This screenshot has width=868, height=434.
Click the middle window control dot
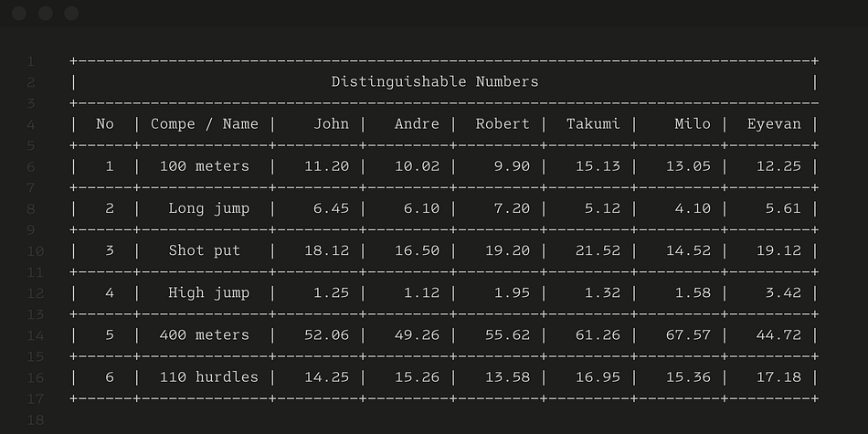point(46,14)
